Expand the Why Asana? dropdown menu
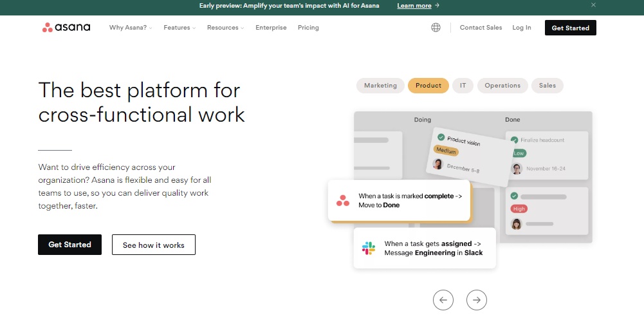 [x=131, y=28]
